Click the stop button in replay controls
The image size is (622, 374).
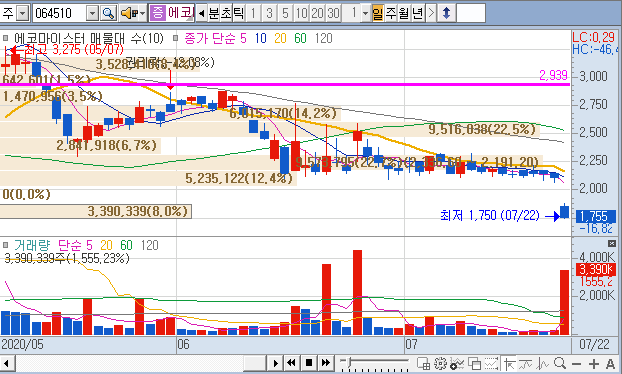[x=309, y=363]
